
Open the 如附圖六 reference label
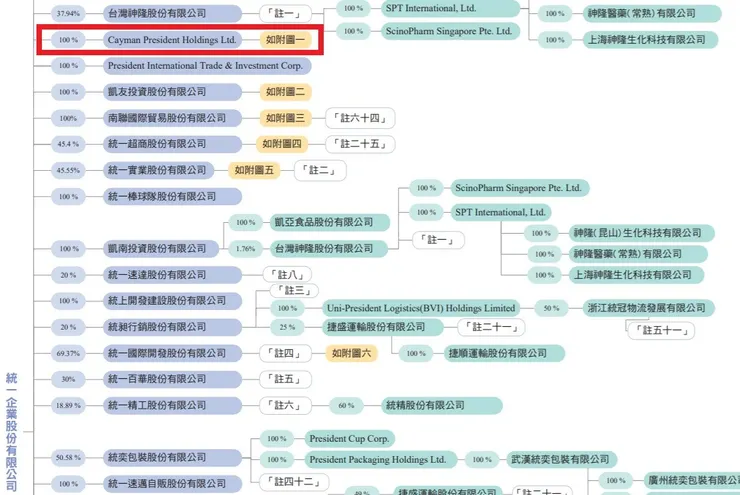(351, 353)
